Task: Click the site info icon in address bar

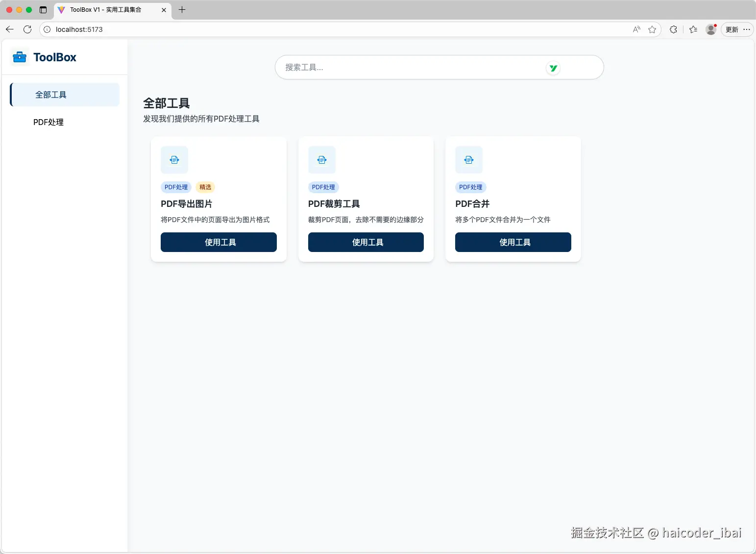Action: pyautogui.click(x=47, y=29)
